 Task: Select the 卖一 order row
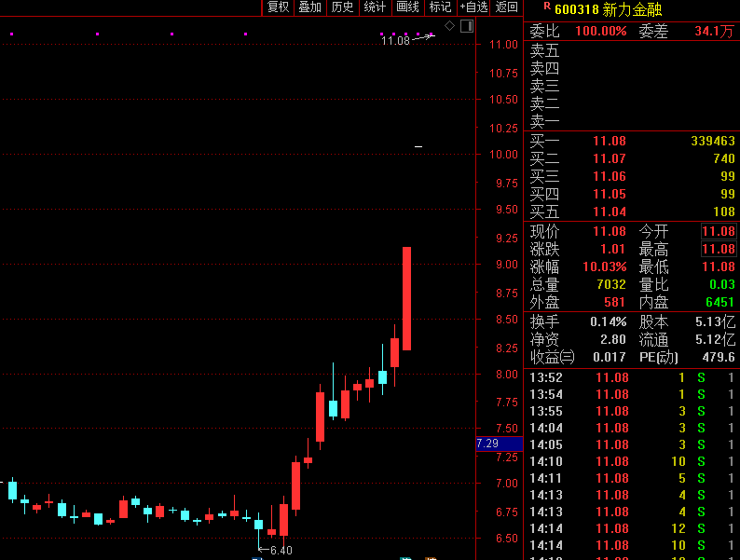[632, 121]
